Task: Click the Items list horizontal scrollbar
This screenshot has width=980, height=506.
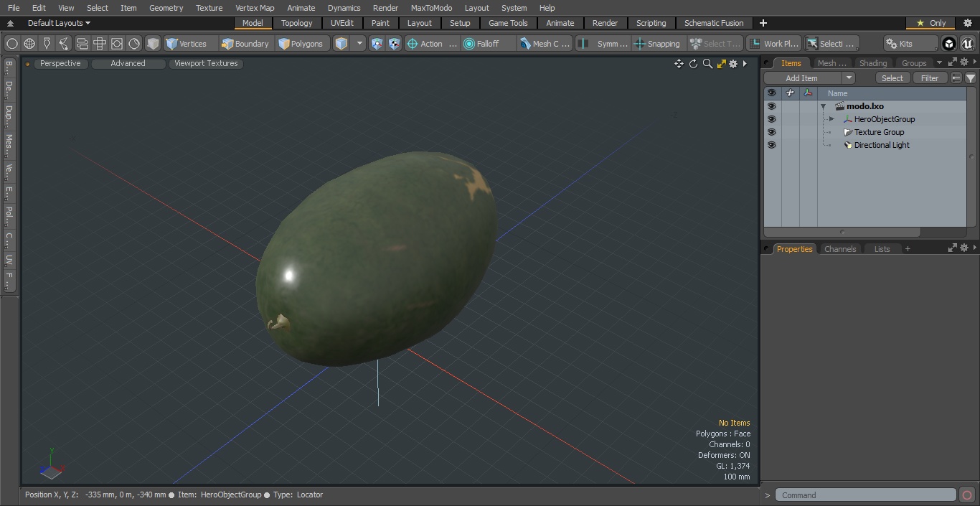Action: [x=842, y=233]
